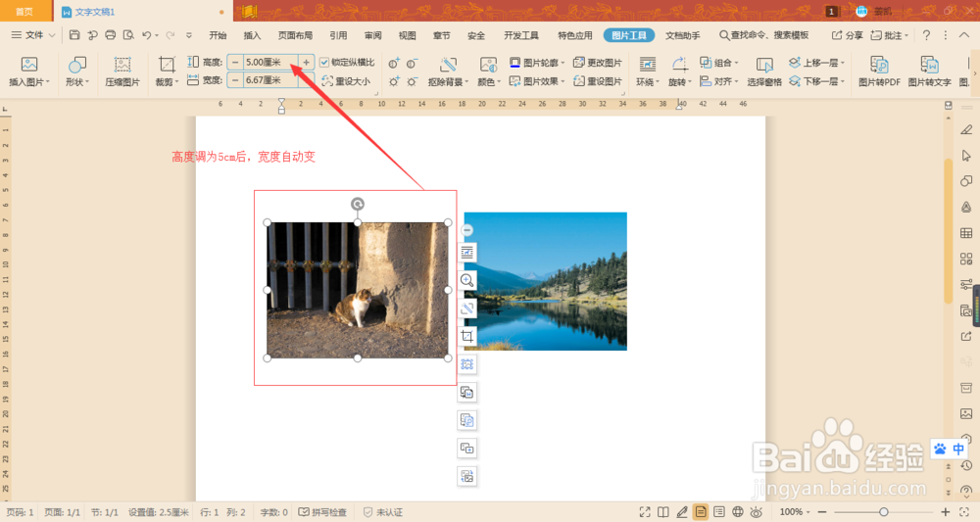Open the 插入 Insert tab
The image size is (980, 522).
252,35
